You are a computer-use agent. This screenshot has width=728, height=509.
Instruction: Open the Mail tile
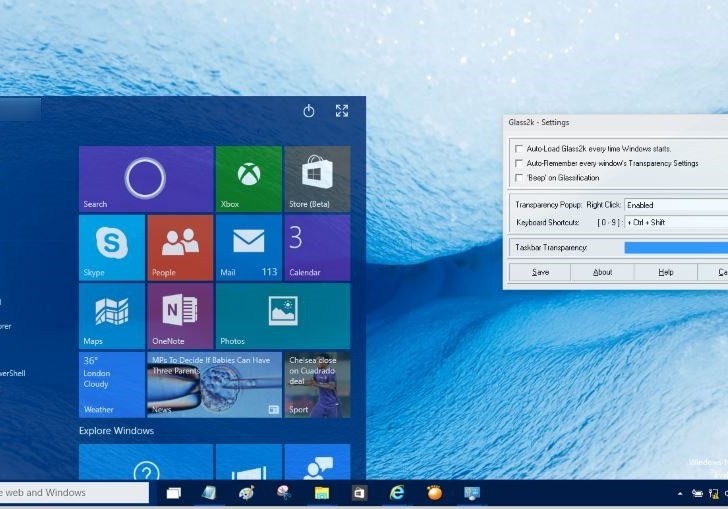click(248, 247)
